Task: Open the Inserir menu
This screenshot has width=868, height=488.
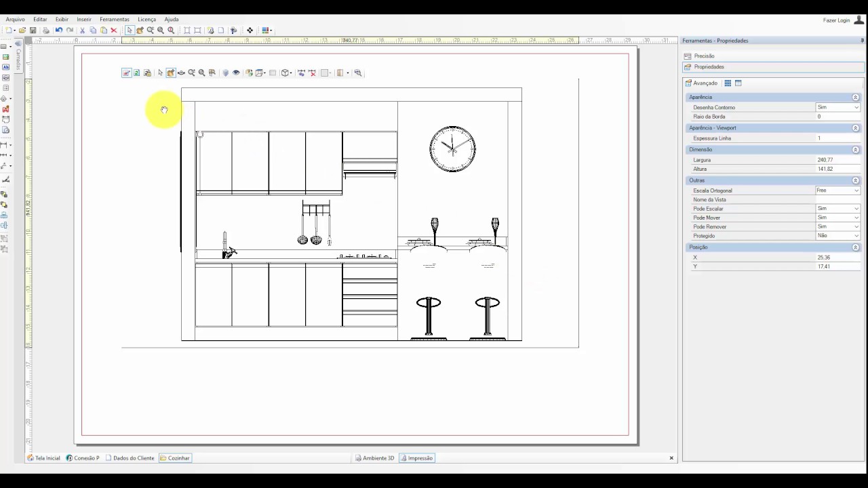Action: coord(84,20)
